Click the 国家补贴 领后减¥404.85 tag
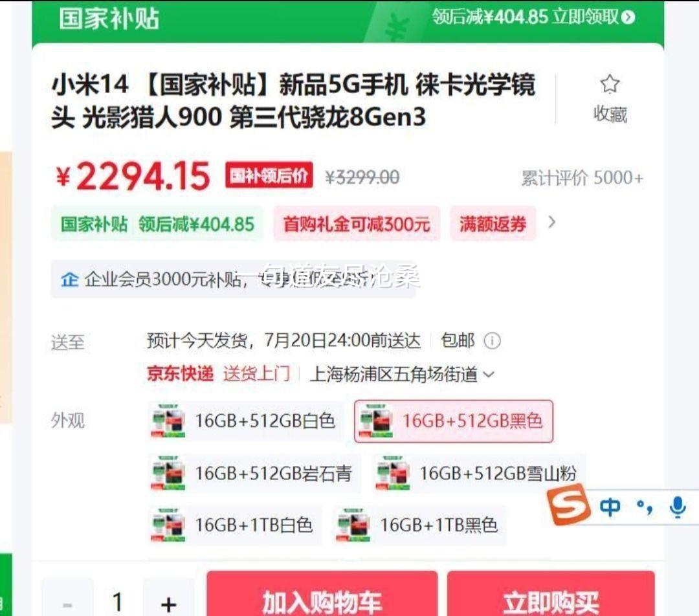Viewport: 699px width, 616px height. tap(157, 224)
